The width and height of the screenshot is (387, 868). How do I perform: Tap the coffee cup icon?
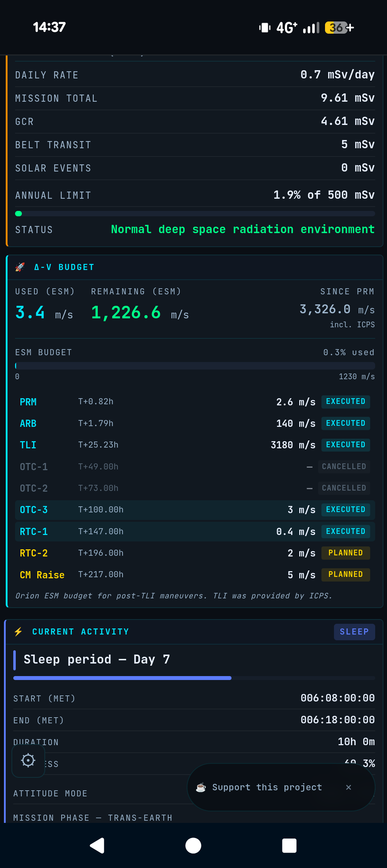click(201, 787)
